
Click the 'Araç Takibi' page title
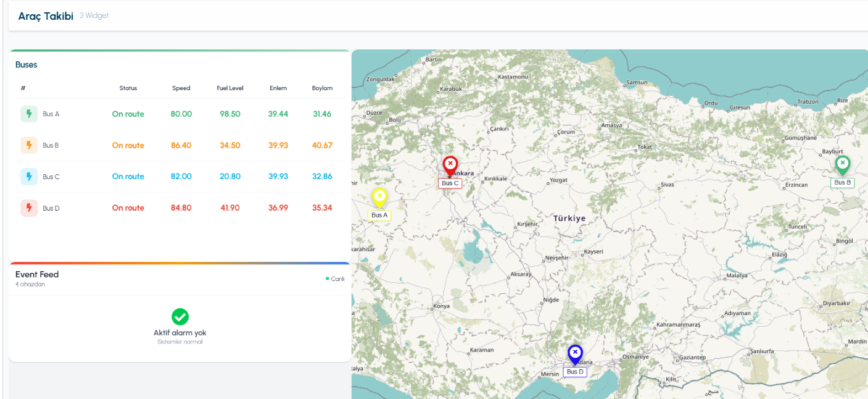pos(44,16)
